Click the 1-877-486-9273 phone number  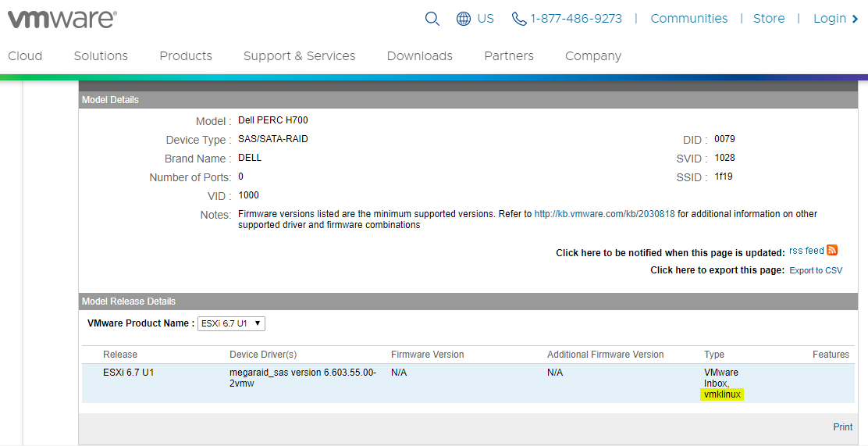click(576, 19)
